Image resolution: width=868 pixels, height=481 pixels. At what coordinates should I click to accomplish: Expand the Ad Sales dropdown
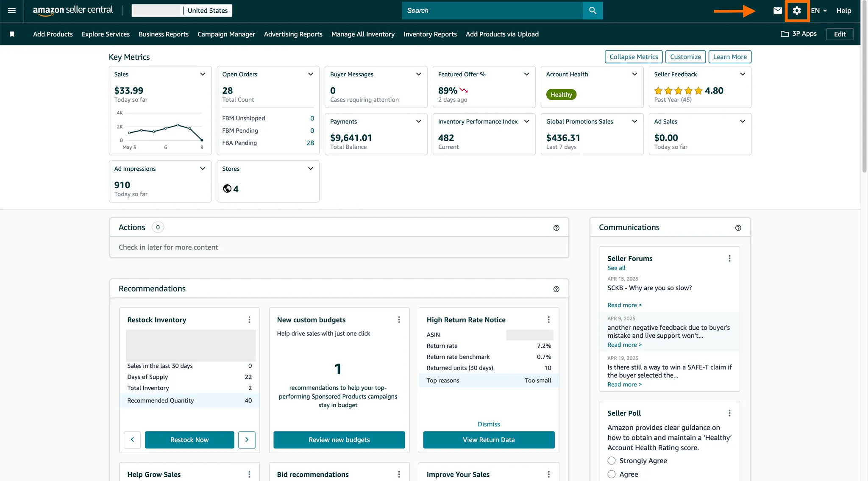743,122
